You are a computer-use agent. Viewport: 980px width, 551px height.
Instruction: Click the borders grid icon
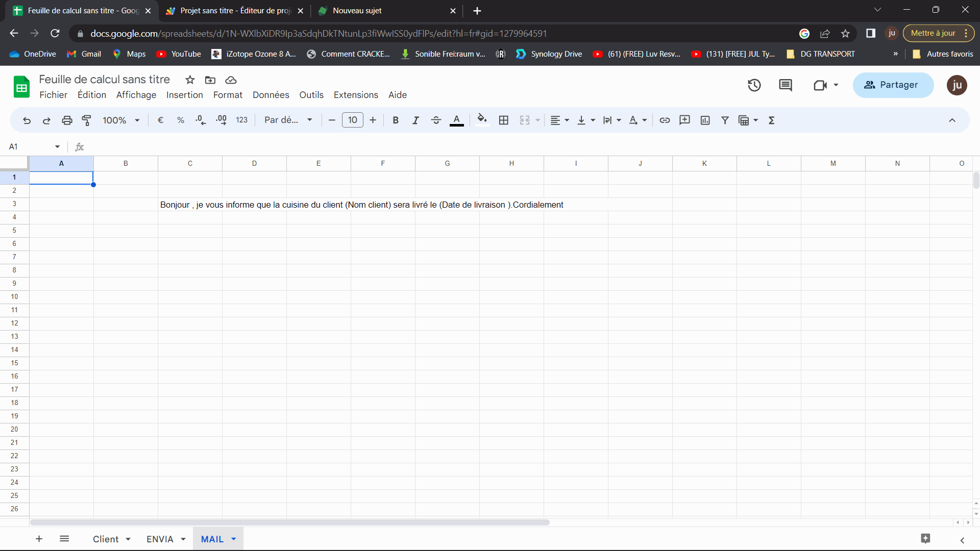pos(503,120)
